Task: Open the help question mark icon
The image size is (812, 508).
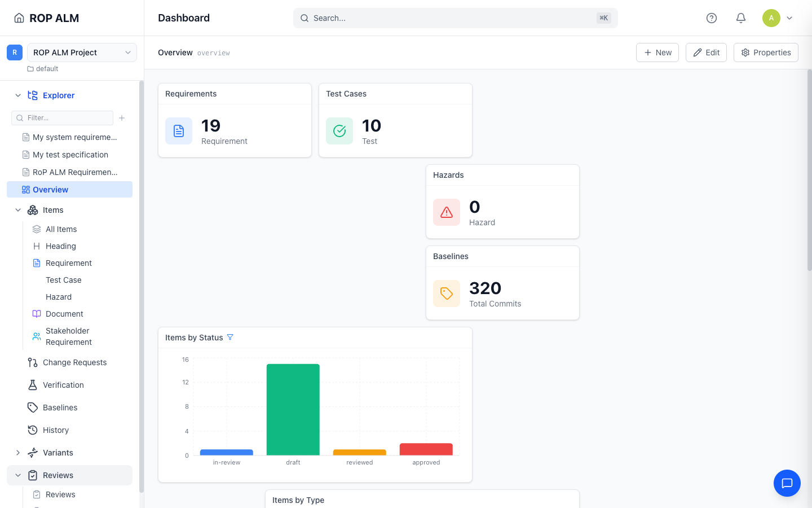Action: [712, 18]
